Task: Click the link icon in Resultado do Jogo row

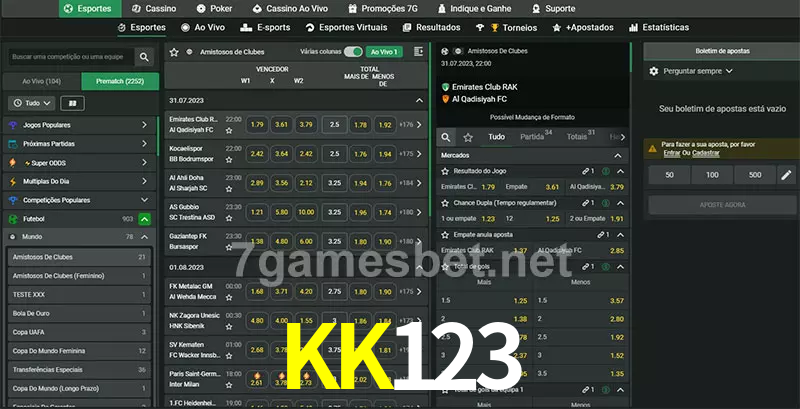Action: point(586,171)
